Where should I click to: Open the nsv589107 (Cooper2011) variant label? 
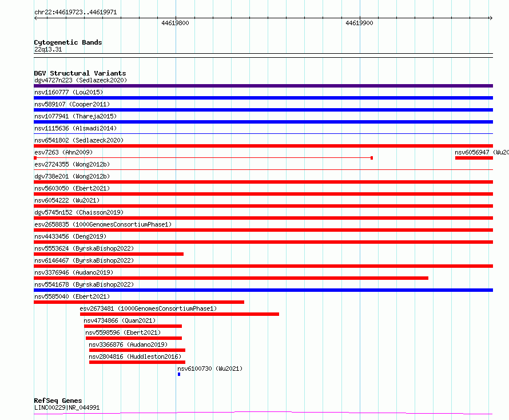pyautogui.click(x=72, y=104)
